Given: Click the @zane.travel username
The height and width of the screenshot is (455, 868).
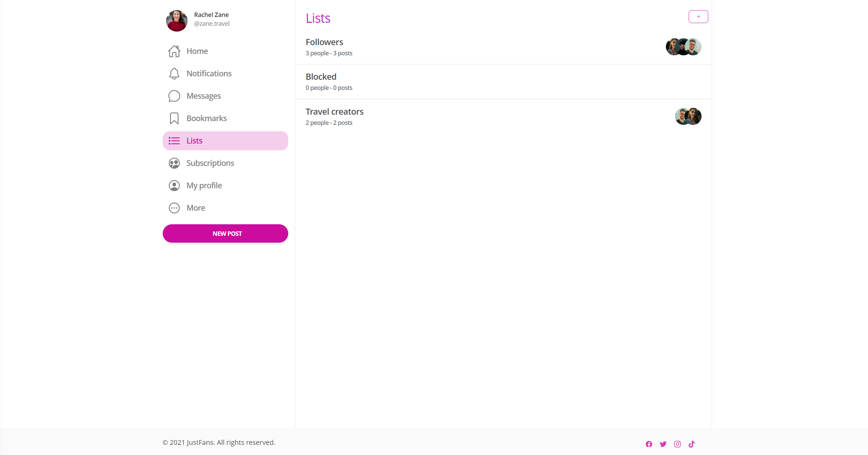Looking at the screenshot, I should [212, 24].
